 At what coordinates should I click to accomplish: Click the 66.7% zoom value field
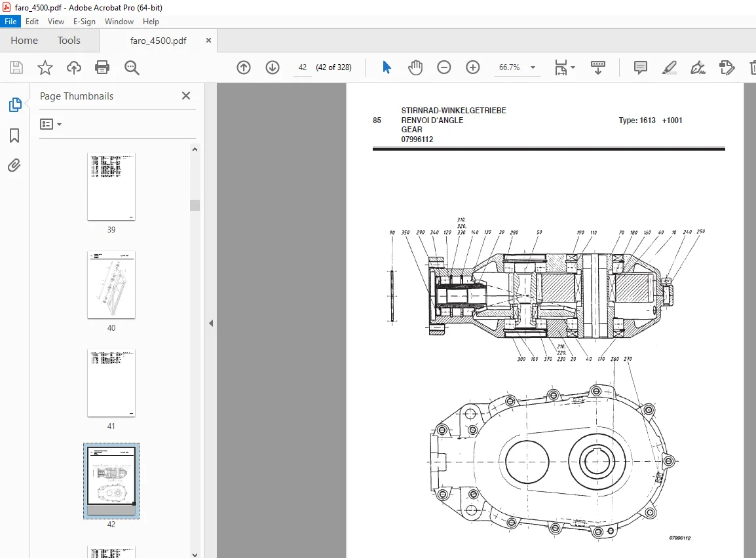[x=510, y=67]
